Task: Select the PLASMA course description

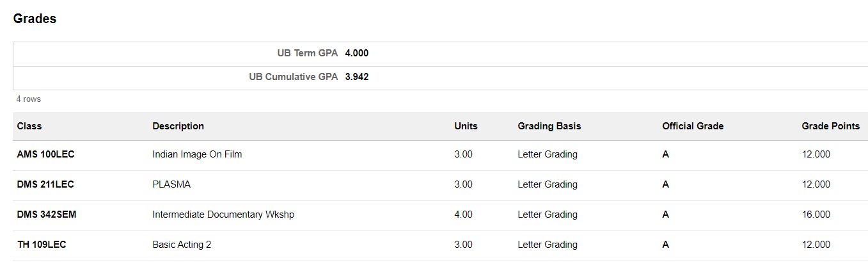Action: tap(171, 184)
